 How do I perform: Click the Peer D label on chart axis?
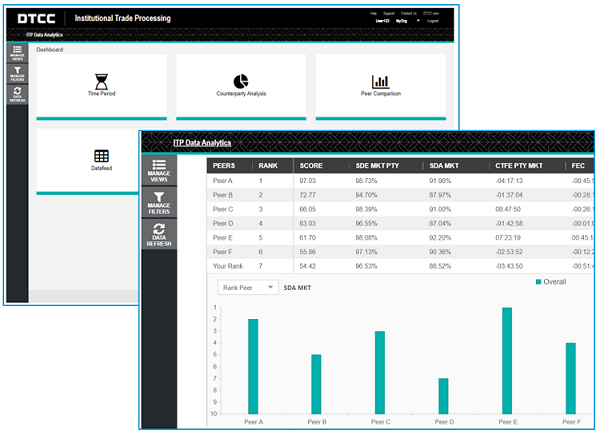pos(444,422)
